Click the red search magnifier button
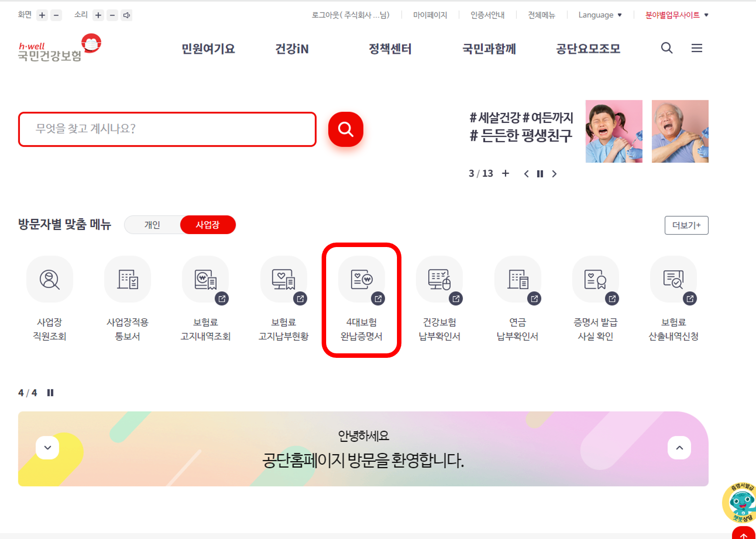The height and width of the screenshot is (539, 756). (345, 129)
